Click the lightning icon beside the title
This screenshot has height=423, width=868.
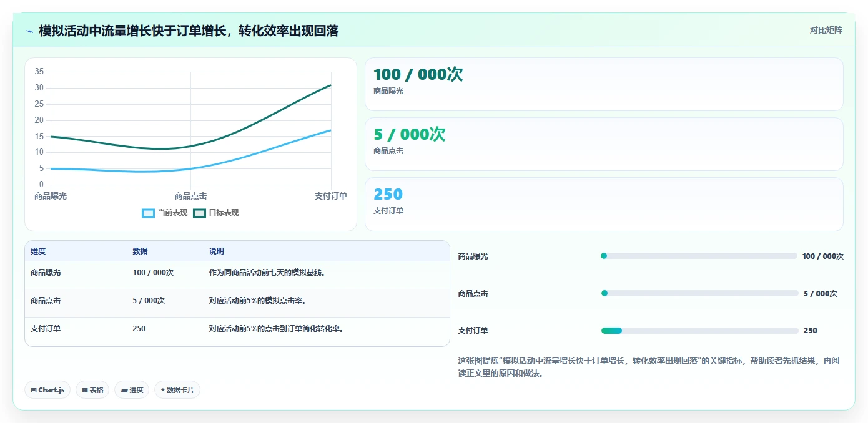(x=29, y=31)
